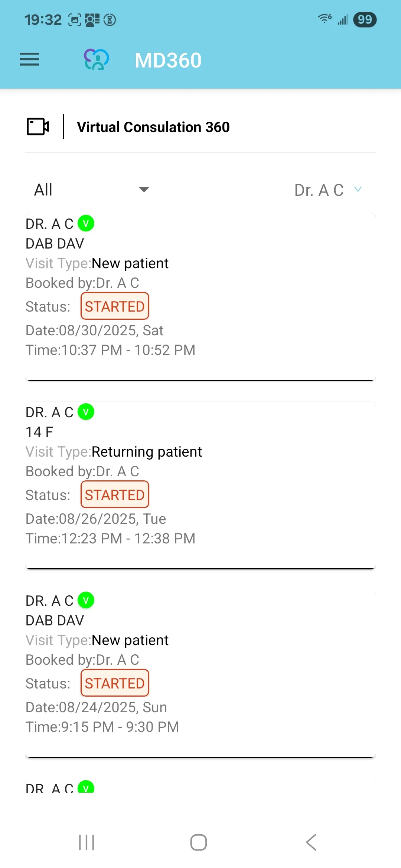Tap the video camera consultation icon
Image resolution: width=401 pixels, height=868 pixels.
click(38, 127)
